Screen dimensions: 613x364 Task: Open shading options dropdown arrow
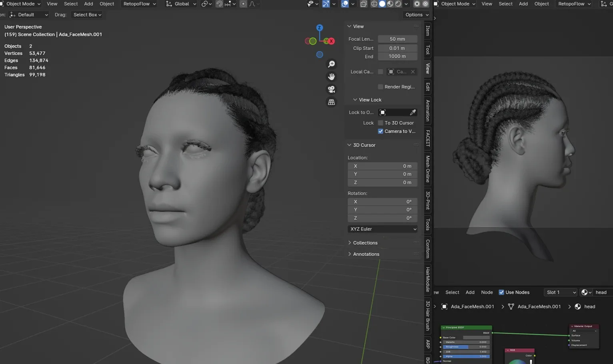point(406,4)
